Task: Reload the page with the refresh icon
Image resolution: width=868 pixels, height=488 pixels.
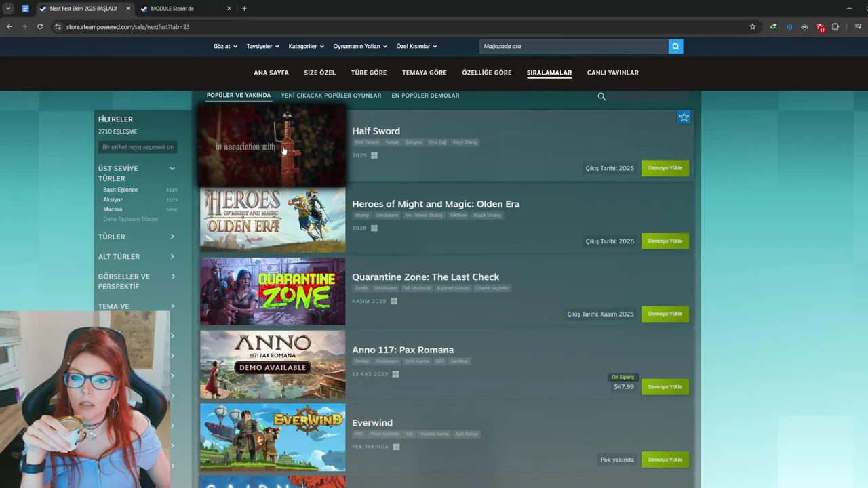Action: (x=40, y=26)
